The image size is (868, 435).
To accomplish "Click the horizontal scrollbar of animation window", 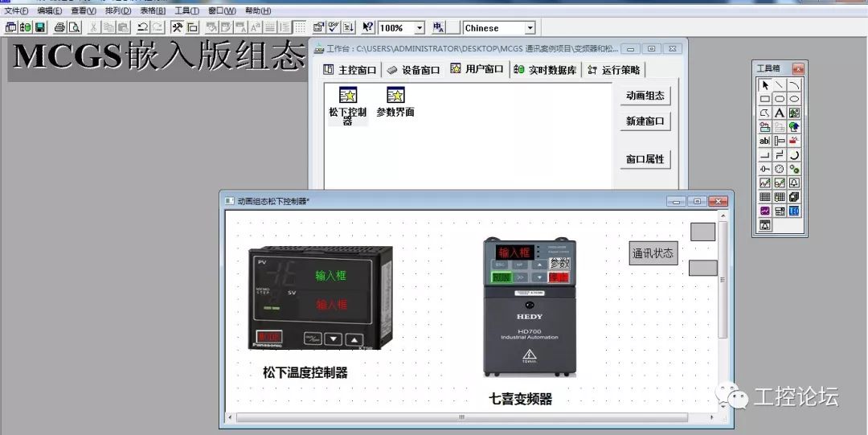I will (x=461, y=417).
